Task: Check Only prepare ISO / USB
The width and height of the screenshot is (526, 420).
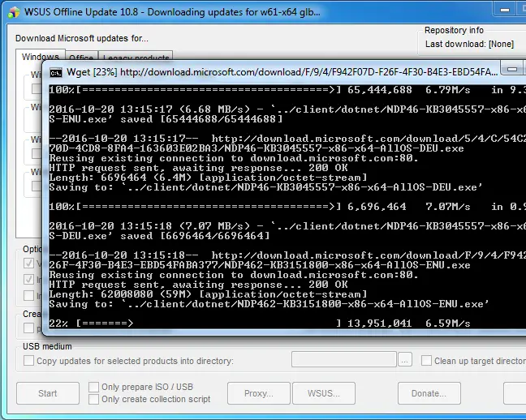Action: click(93, 387)
